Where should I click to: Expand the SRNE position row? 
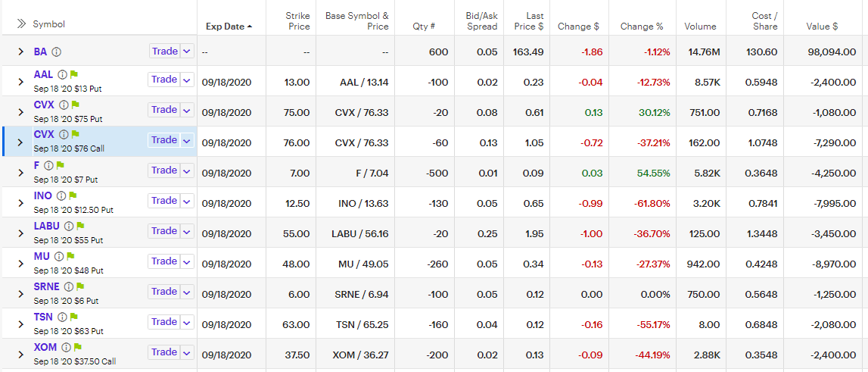tap(21, 294)
